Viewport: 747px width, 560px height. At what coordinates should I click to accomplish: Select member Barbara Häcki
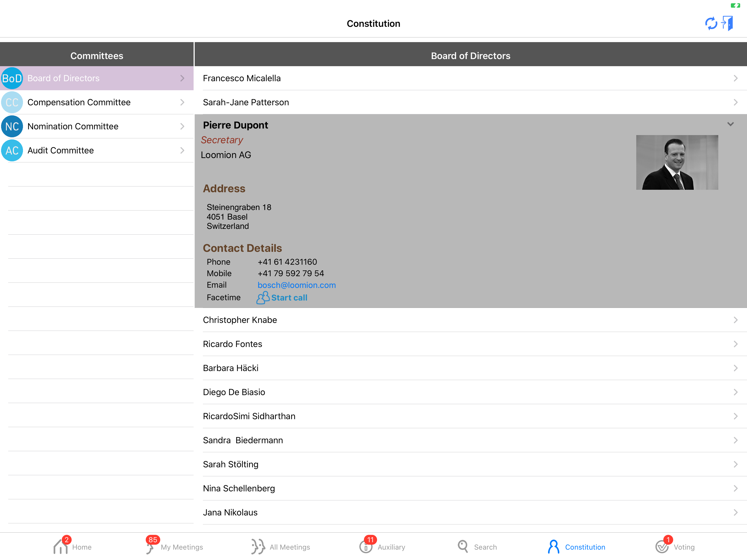[471, 368]
